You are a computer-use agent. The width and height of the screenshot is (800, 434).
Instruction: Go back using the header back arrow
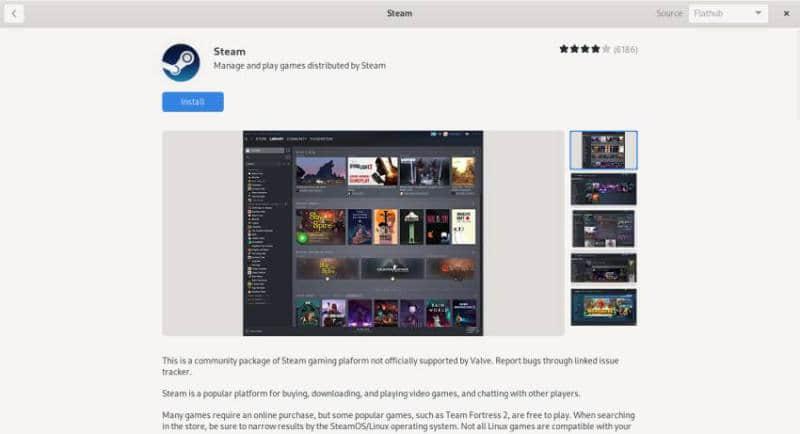click(x=16, y=14)
